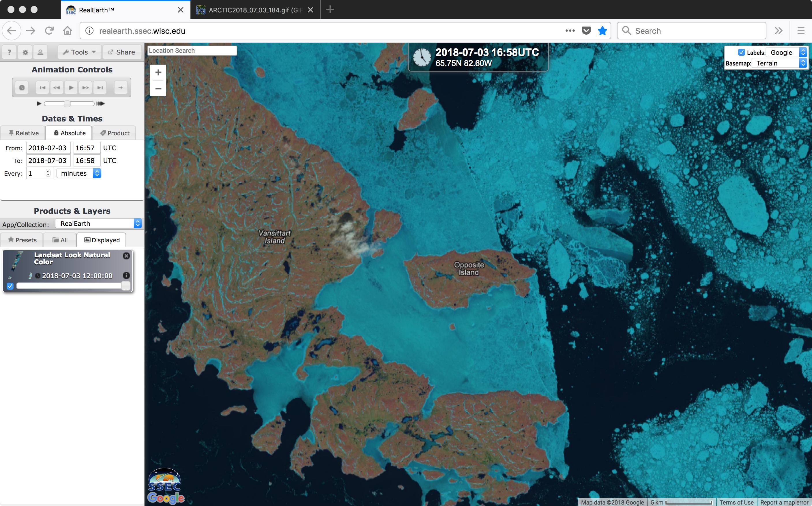Click the clock button in Animation Controls
The height and width of the screenshot is (506, 812).
point(22,87)
